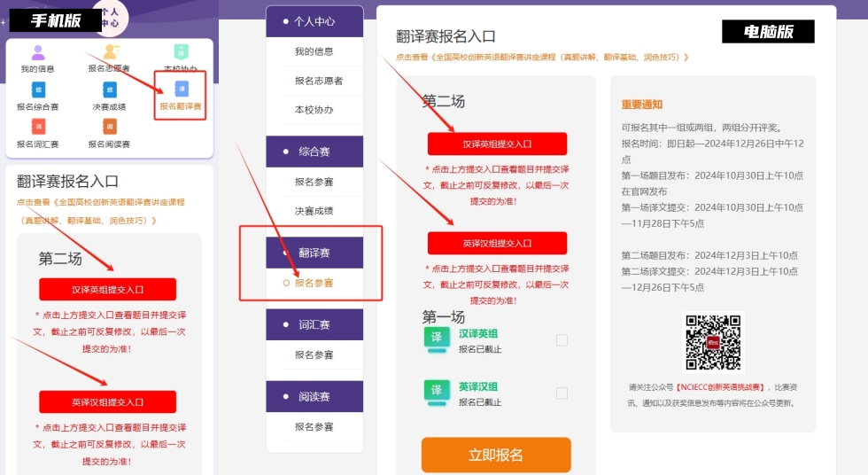Screen dimensions: 868x475
Task: Tap the highlighted 报名翻译赛 icon
Action: [181, 90]
